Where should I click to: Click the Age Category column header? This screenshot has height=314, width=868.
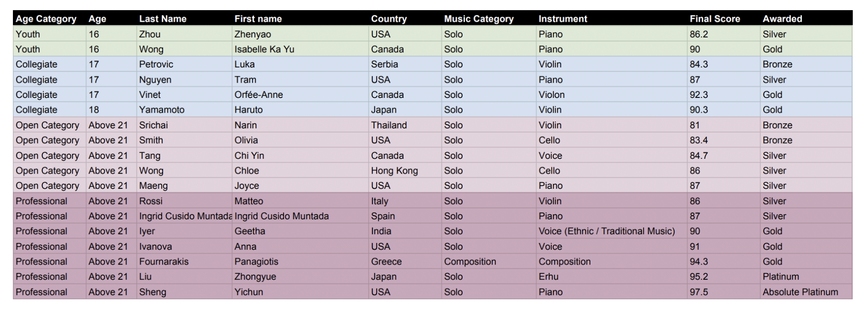tap(46, 19)
